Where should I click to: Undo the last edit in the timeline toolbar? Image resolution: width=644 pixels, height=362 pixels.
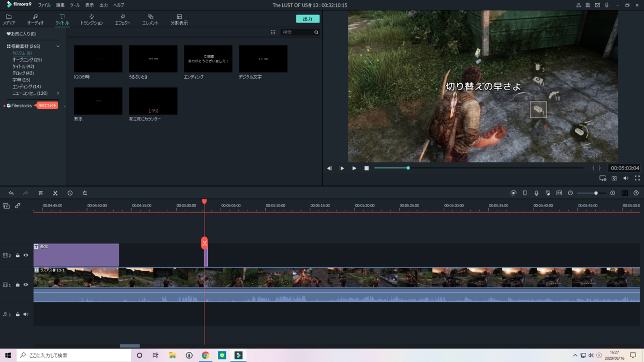pos(11,193)
